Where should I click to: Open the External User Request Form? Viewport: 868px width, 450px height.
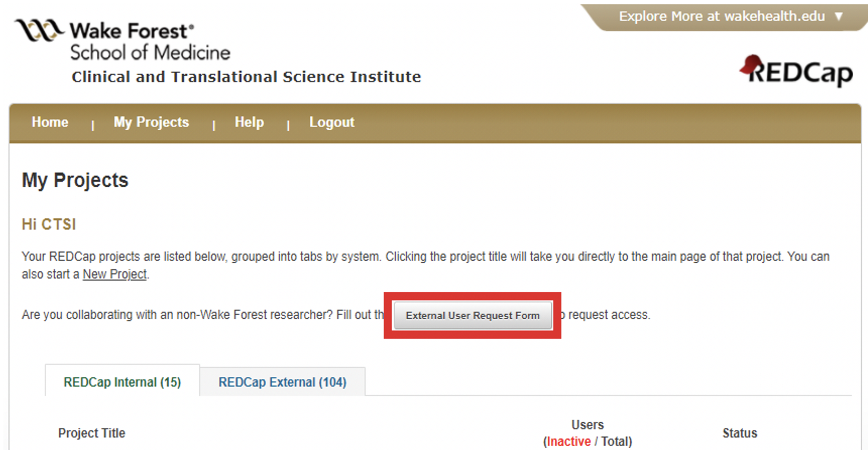473,315
